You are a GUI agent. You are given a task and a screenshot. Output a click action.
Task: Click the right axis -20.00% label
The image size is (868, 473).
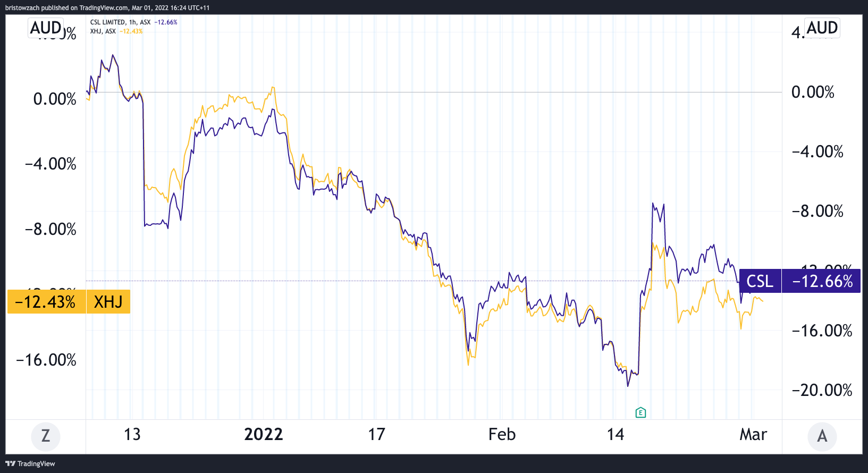[x=822, y=390]
